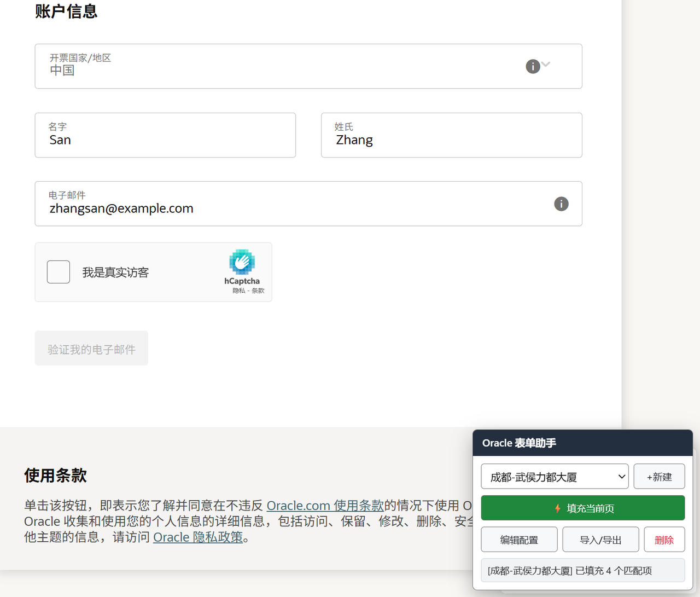Click the Oracle 表单助手 panel header
This screenshot has width=700, height=597.
point(583,443)
